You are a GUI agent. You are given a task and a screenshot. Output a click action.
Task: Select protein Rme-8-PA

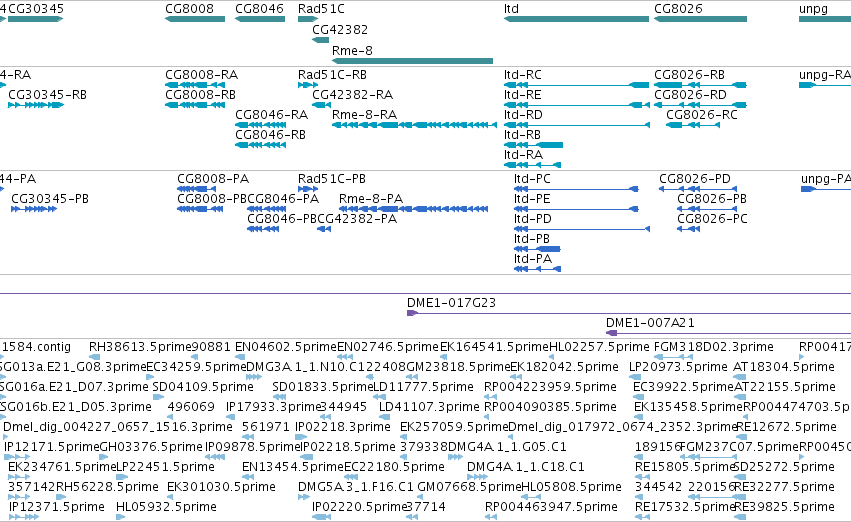414,209
